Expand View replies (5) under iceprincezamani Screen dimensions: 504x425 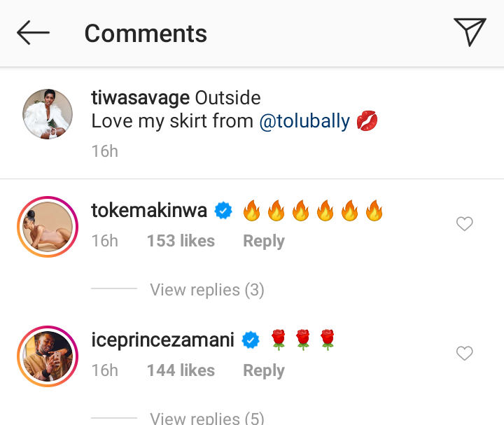[207, 419]
